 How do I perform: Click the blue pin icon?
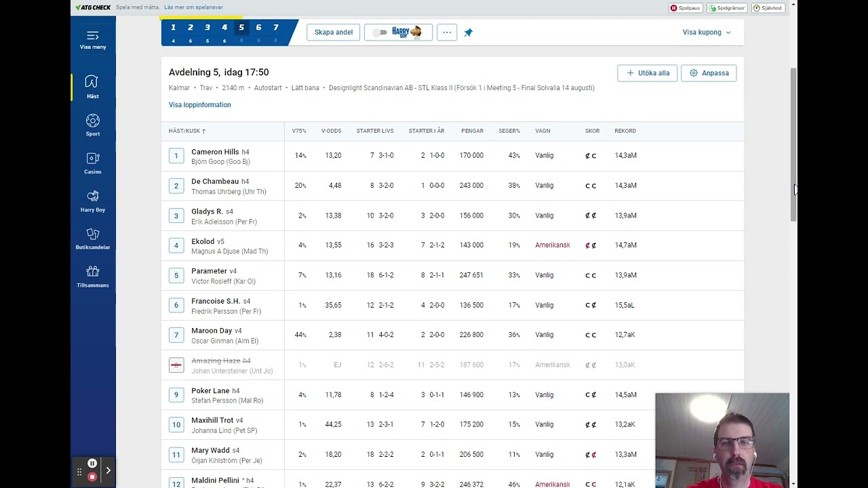(x=468, y=33)
